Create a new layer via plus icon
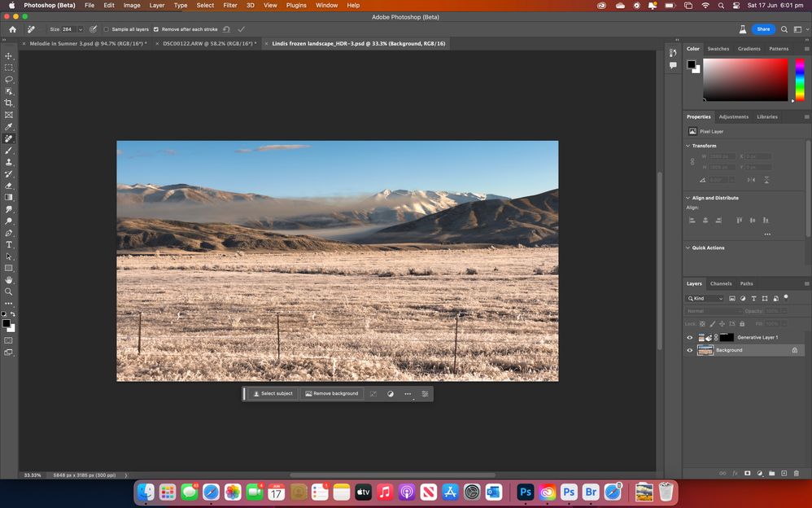Screen dimensions: 812x508 click(x=784, y=473)
